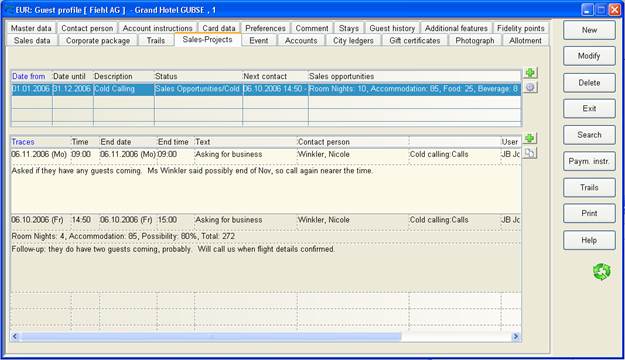Screen dimensions: 625x360
Task: Open the Master data tab
Action: 31,28
